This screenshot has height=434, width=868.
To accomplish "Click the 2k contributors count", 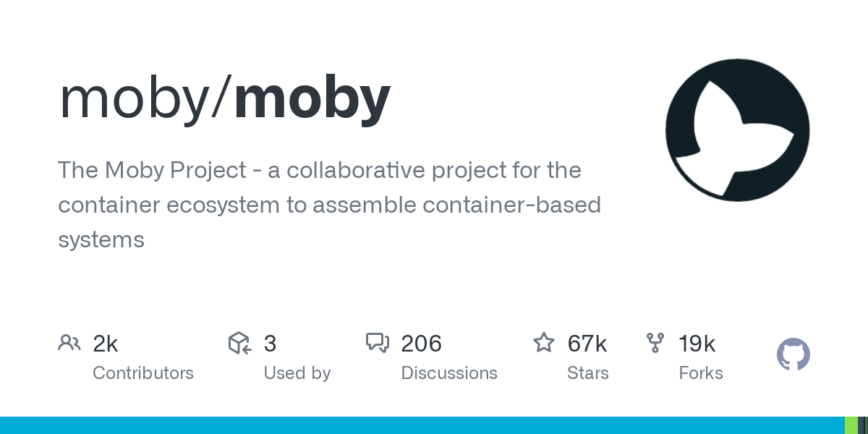I will pyautogui.click(x=106, y=344).
